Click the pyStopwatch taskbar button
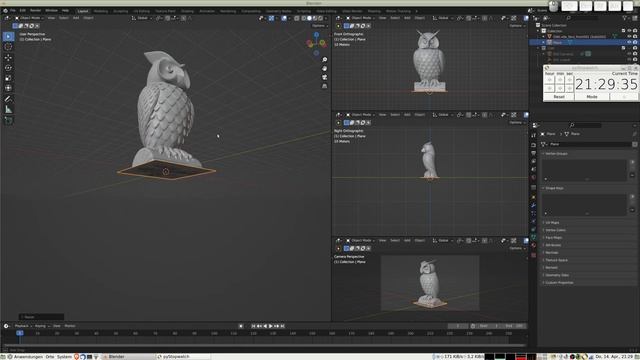The image size is (640, 360). coord(183,357)
